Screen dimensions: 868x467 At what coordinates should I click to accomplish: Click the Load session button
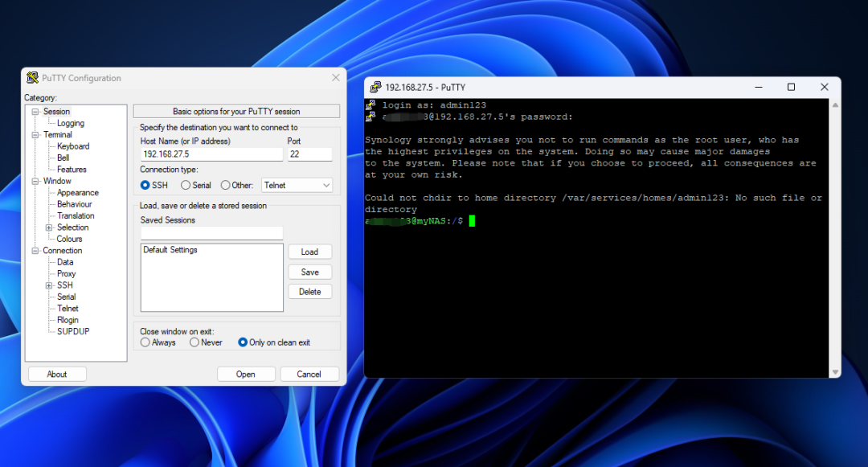[309, 252]
